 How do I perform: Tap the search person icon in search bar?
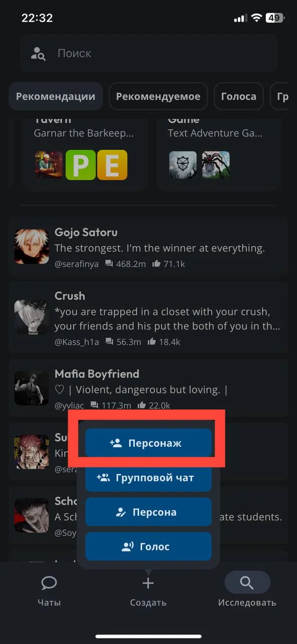coord(38,53)
